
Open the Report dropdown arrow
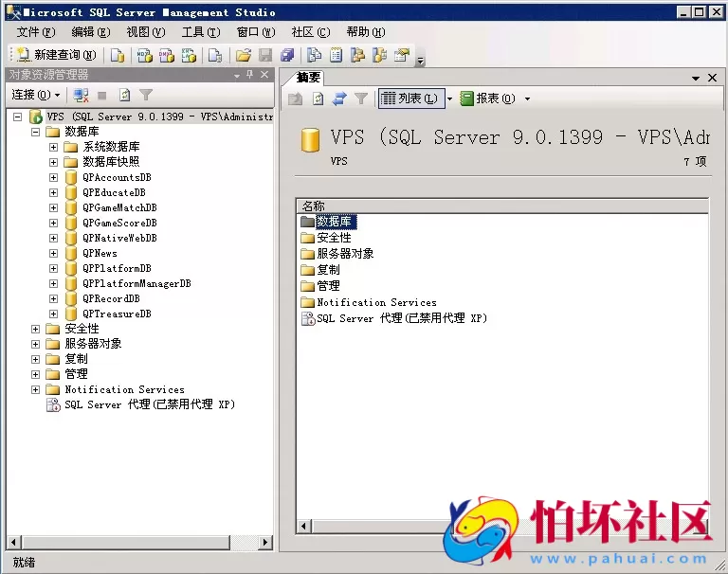[x=527, y=99]
